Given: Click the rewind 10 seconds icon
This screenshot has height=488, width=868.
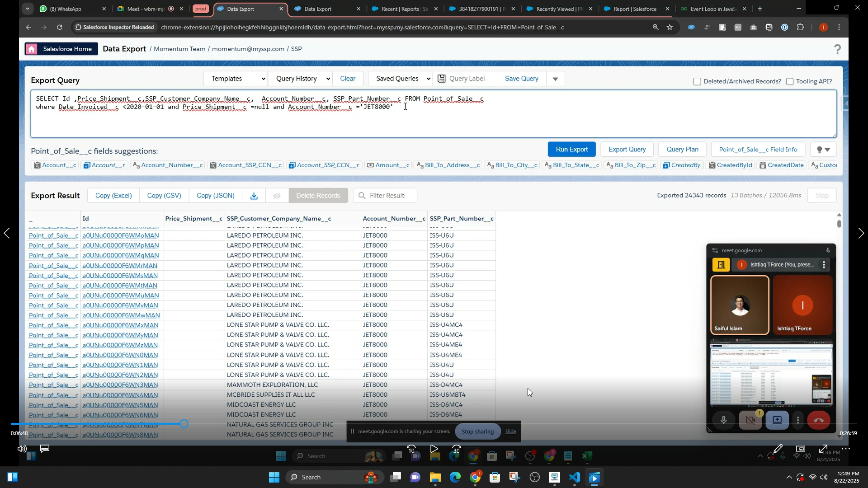Looking at the screenshot, I should click(x=411, y=449).
